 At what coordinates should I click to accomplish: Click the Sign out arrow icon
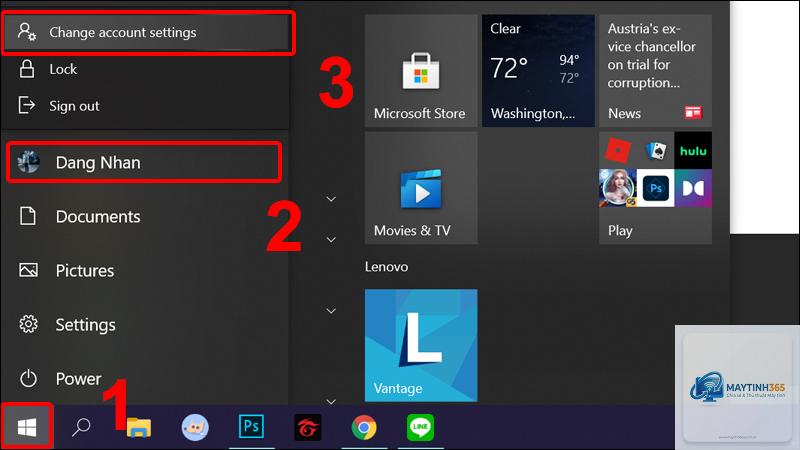[x=27, y=105]
